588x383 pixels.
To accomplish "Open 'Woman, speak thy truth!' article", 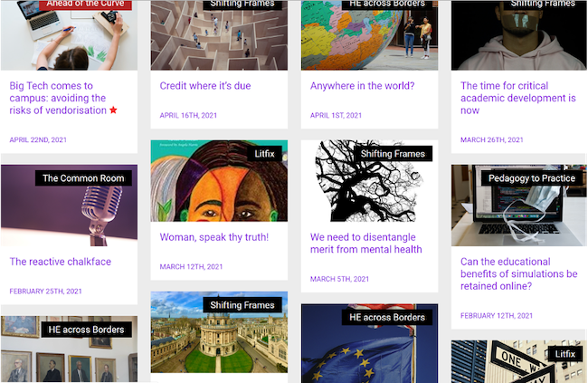I will coord(214,237).
